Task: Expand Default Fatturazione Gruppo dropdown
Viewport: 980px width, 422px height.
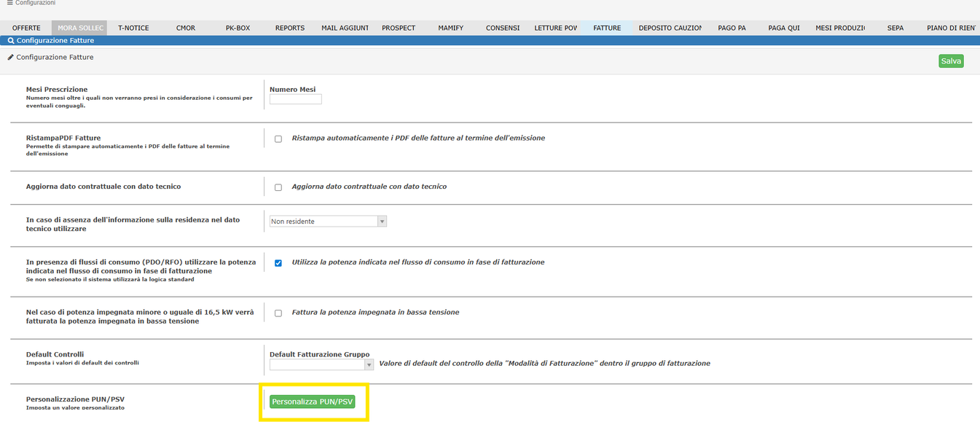Action: coord(321,364)
